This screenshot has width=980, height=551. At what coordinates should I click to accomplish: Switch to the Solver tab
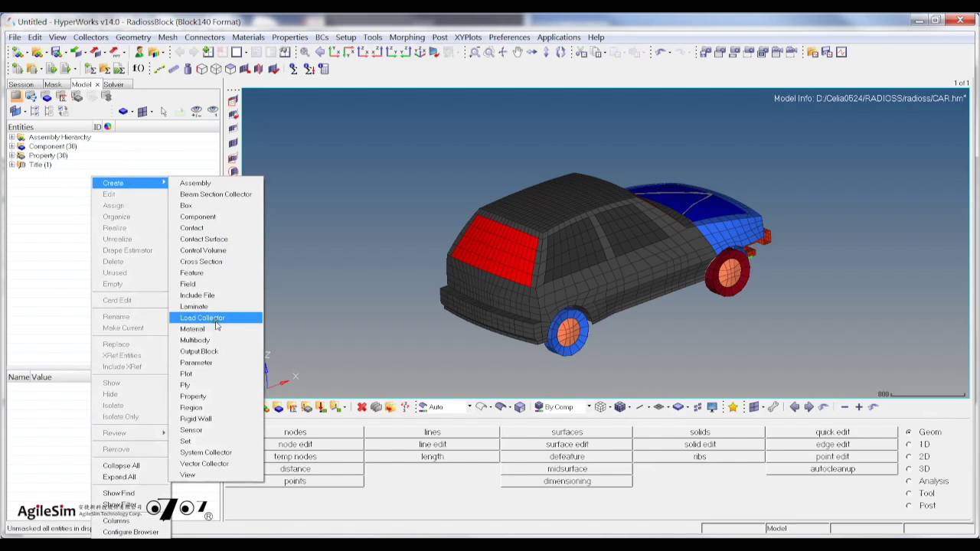[x=113, y=84]
